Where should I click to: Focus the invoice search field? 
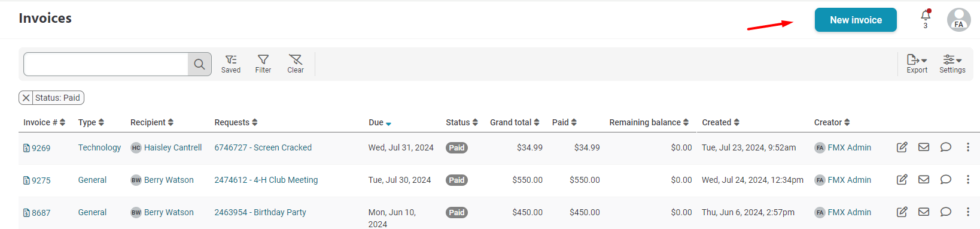tap(106, 64)
